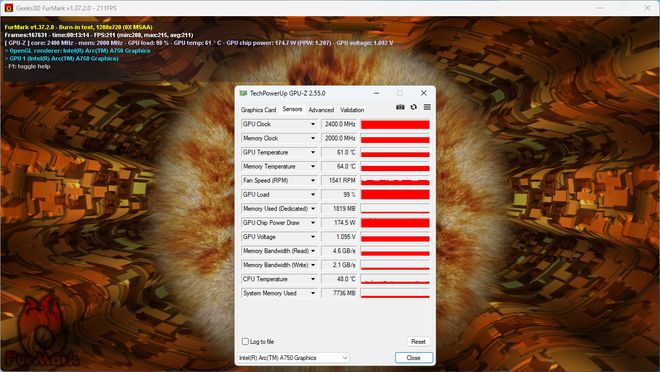The height and width of the screenshot is (372, 660).
Task: Open the GPU Clock sensor dropdown
Action: (x=313, y=124)
